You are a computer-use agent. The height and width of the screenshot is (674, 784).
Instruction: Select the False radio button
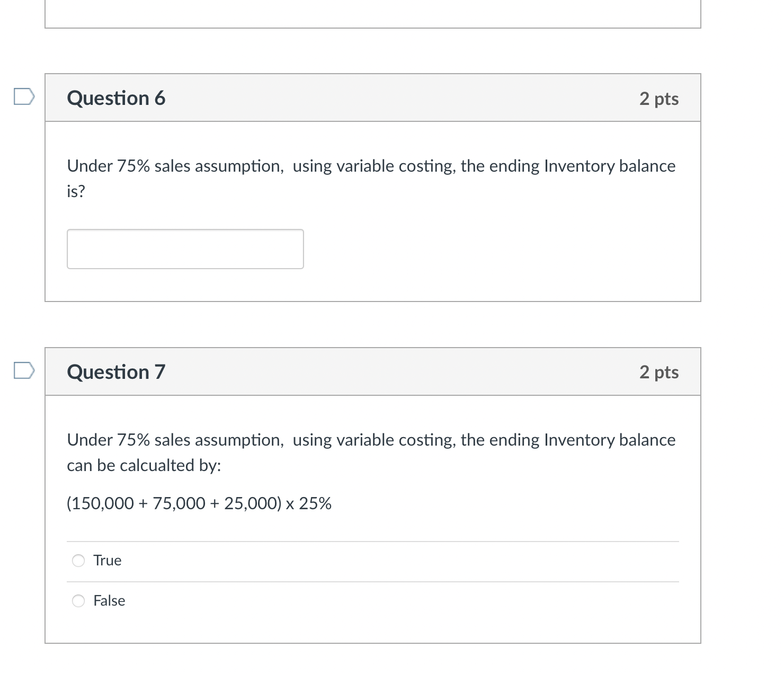coord(78,601)
